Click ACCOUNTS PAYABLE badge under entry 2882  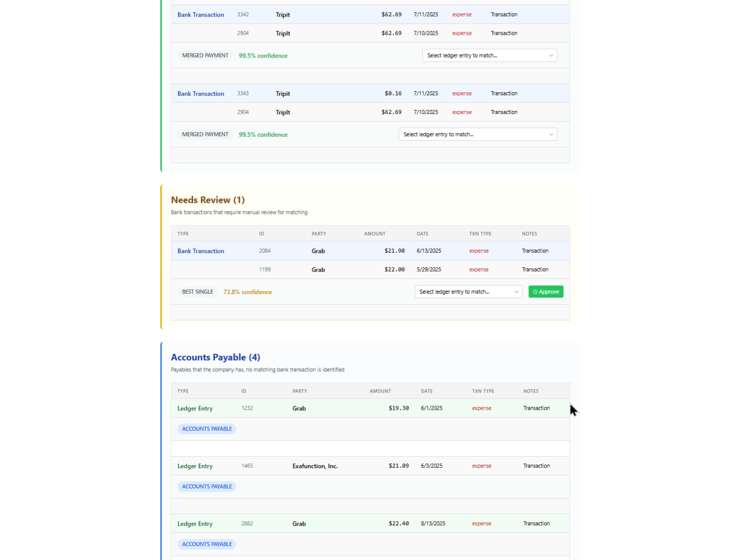tap(207, 544)
